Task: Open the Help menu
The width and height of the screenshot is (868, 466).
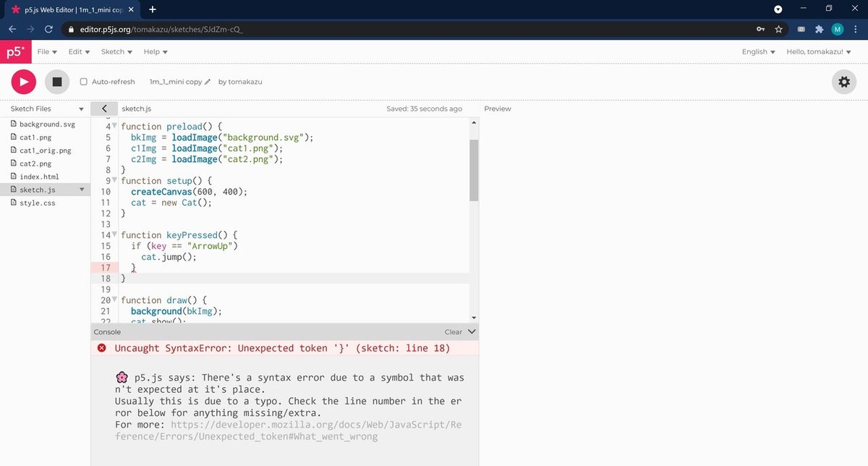Action: pyautogui.click(x=155, y=52)
